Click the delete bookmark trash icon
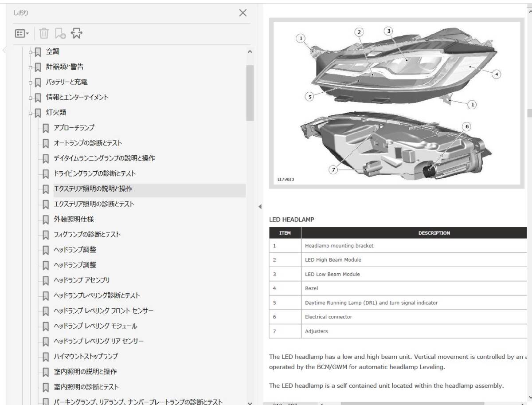Image resolution: width=532 pixels, height=405 pixels. click(44, 34)
